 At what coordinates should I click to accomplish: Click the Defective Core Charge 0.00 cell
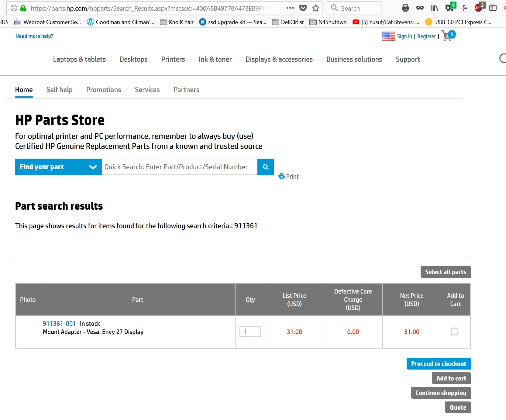(353, 332)
